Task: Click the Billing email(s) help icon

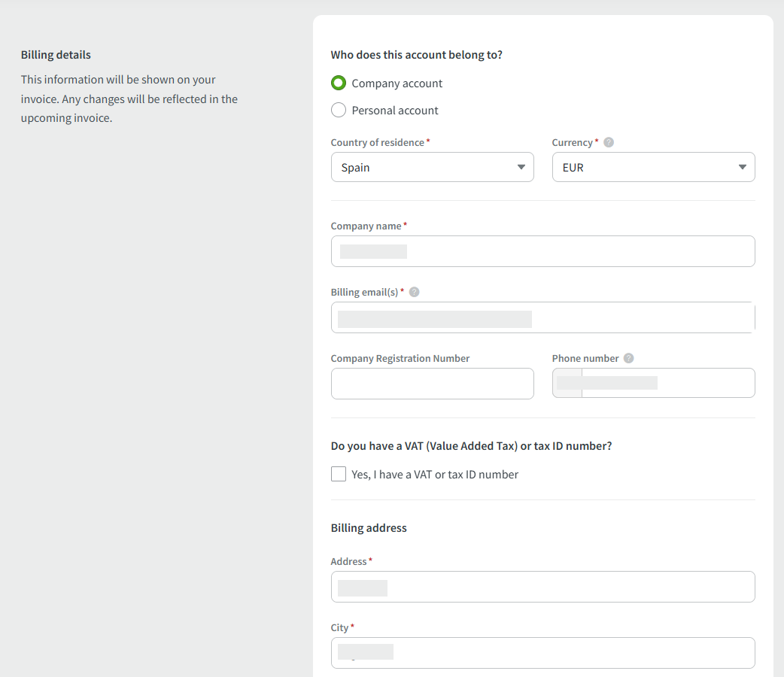Action: coord(414,292)
